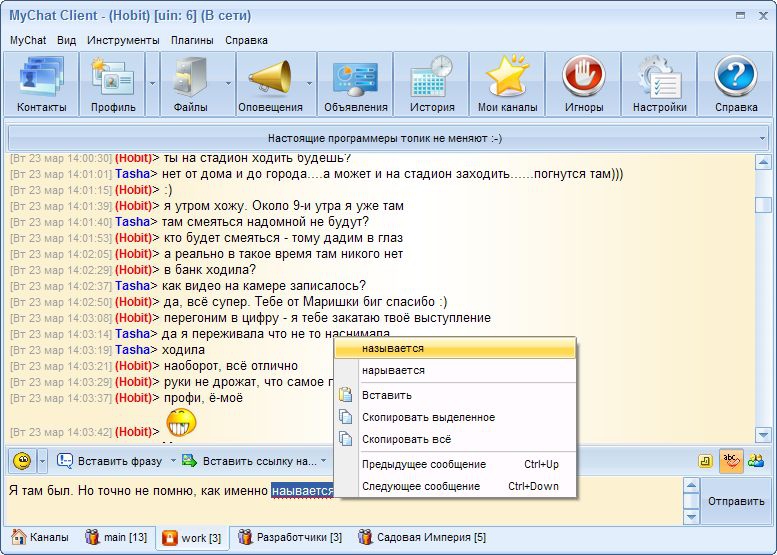Screen dimensions: 777x555
Task: Click the Вставить фразу speech bubble icon
Action: click(65, 461)
